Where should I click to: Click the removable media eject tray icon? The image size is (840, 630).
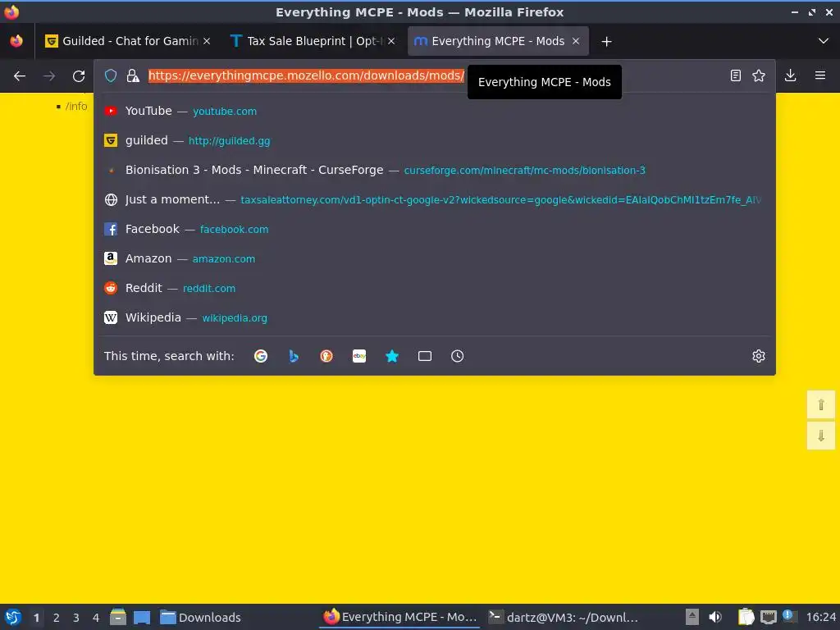[692, 617]
